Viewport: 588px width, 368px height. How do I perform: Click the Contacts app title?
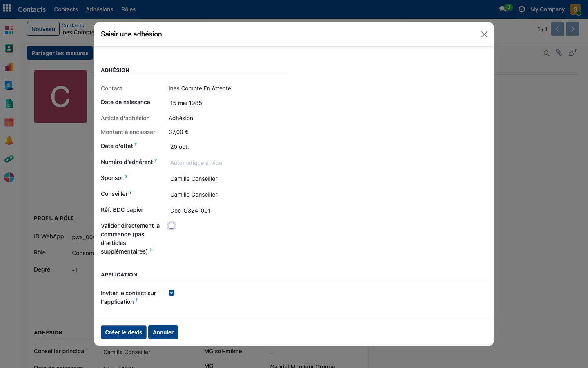click(32, 9)
